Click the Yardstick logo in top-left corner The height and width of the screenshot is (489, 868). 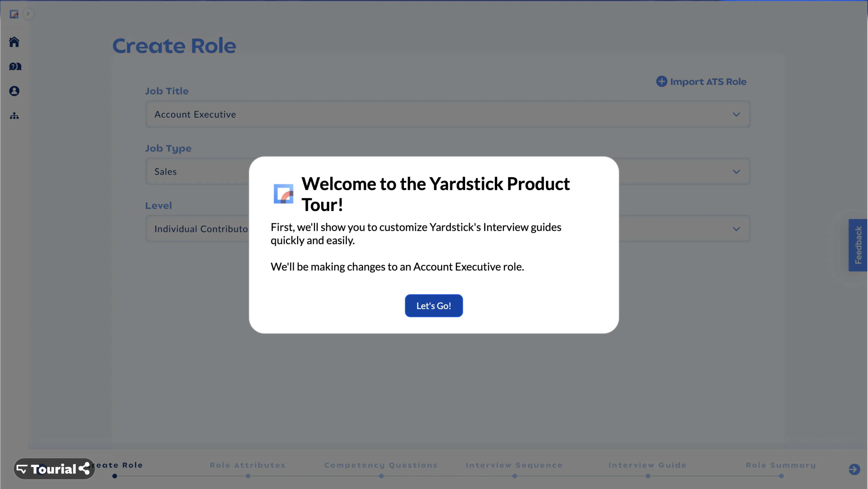[14, 14]
